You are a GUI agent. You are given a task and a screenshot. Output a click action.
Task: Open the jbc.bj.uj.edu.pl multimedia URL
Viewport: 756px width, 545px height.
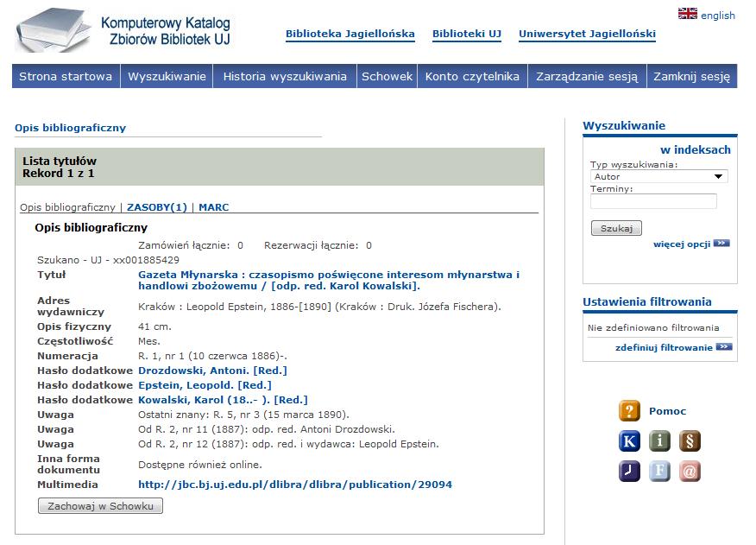coord(295,485)
